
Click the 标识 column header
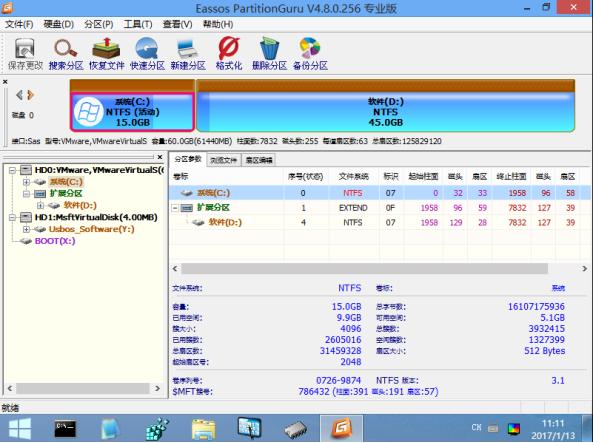coord(391,176)
